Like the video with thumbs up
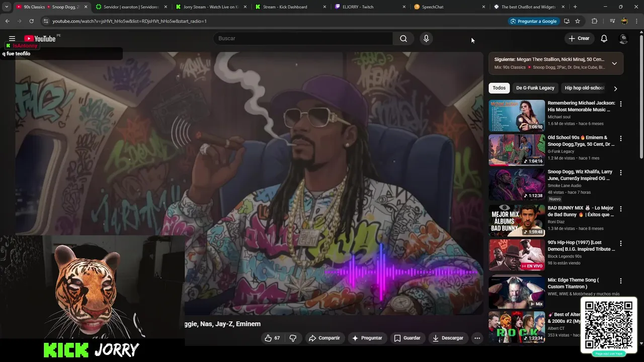Viewport: 644px width, 362px height. click(272, 338)
